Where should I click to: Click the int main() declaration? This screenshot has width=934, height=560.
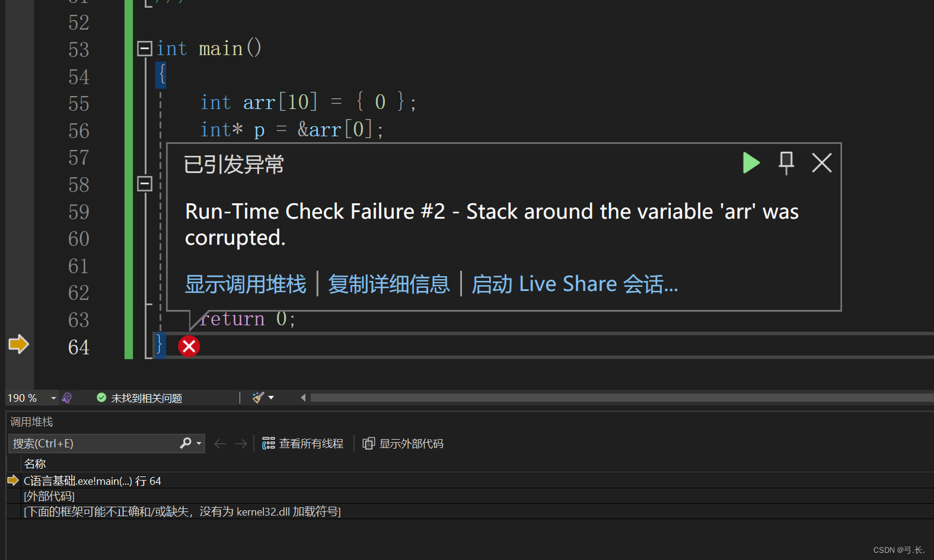coord(209,48)
